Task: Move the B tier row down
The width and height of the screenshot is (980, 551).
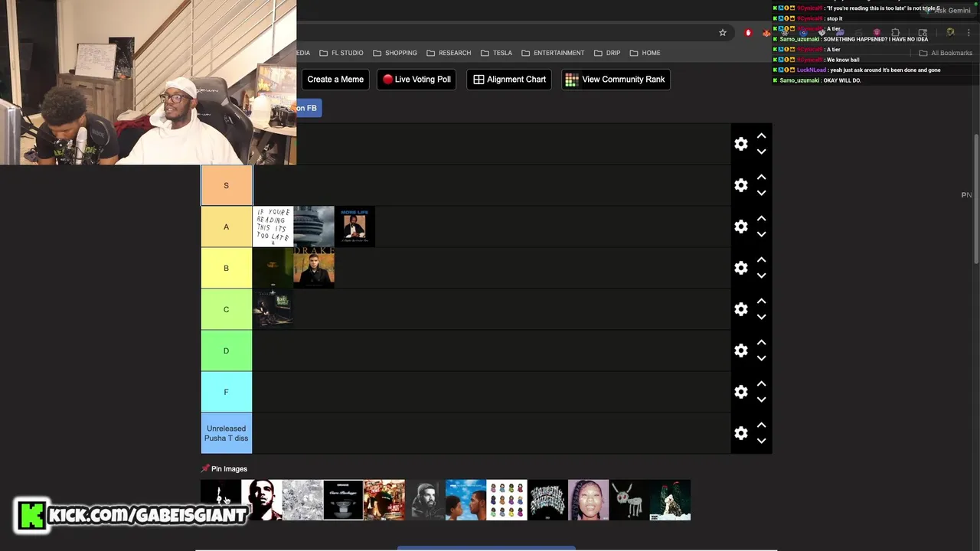Action: tap(761, 275)
